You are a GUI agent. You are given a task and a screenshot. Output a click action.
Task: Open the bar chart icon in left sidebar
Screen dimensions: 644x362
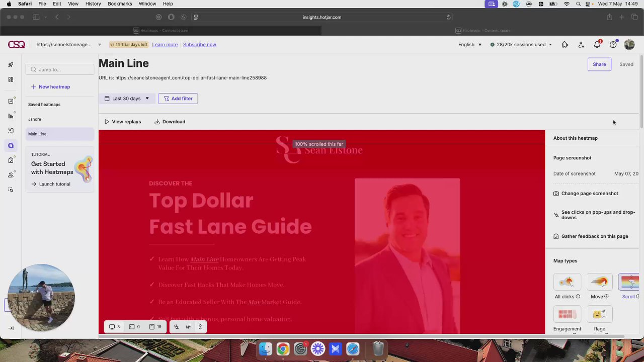(x=11, y=116)
